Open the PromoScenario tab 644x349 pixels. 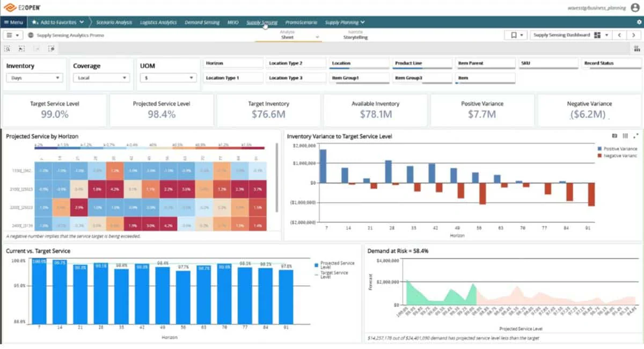[301, 23]
